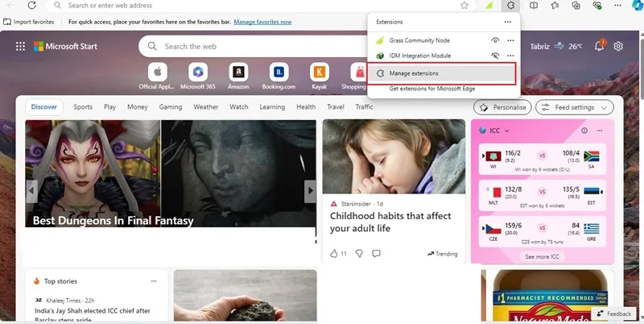This screenshot has height=324, width=644.
Task: Show IDM Integration Module in toolbar
Action: 495,56
